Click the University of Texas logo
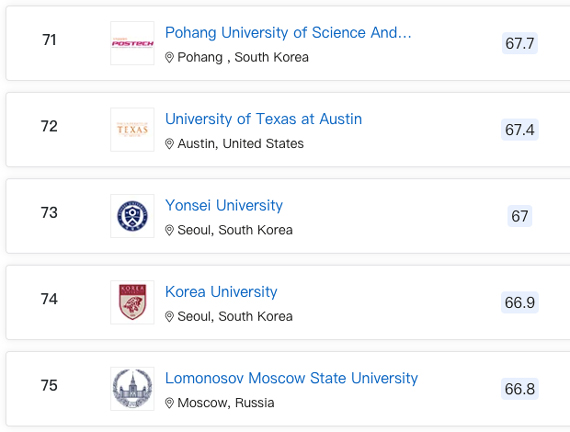Screen dimensions: 570x432 (132, 129)
